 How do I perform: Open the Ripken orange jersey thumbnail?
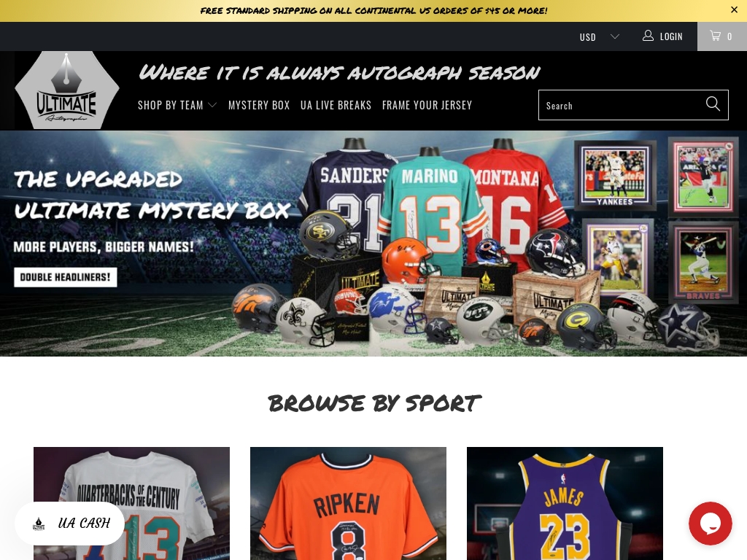[x=348, y=503]
